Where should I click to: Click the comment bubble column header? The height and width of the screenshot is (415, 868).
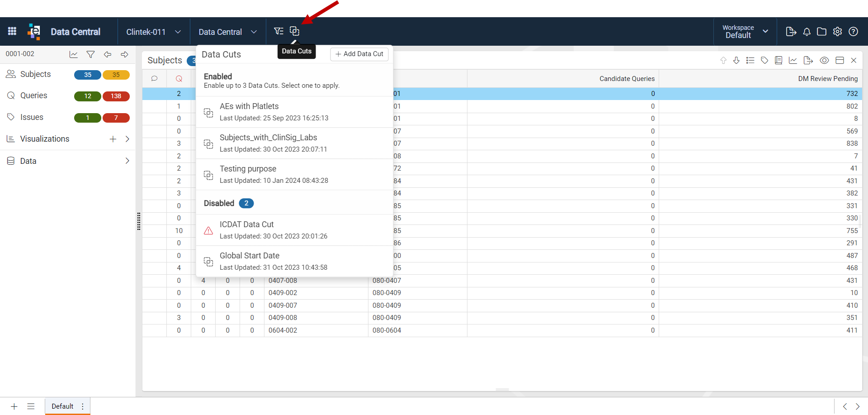point(154,79)
